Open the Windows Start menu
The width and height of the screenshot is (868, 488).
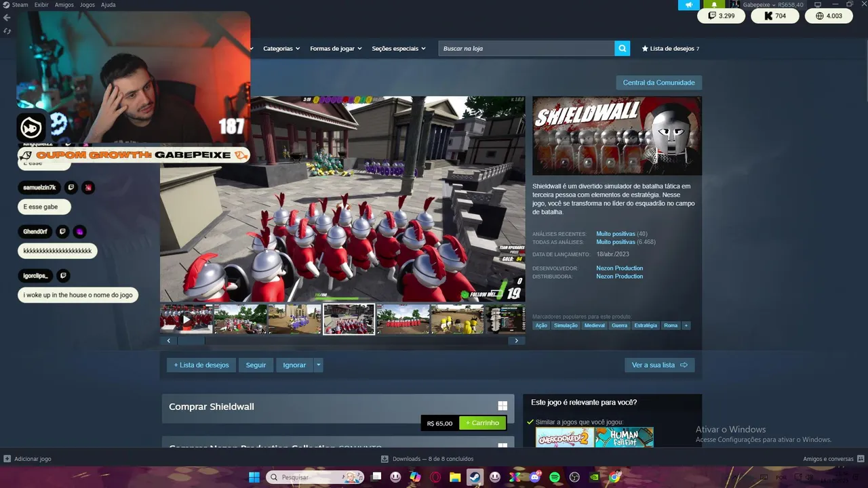(x=254, y=477)
